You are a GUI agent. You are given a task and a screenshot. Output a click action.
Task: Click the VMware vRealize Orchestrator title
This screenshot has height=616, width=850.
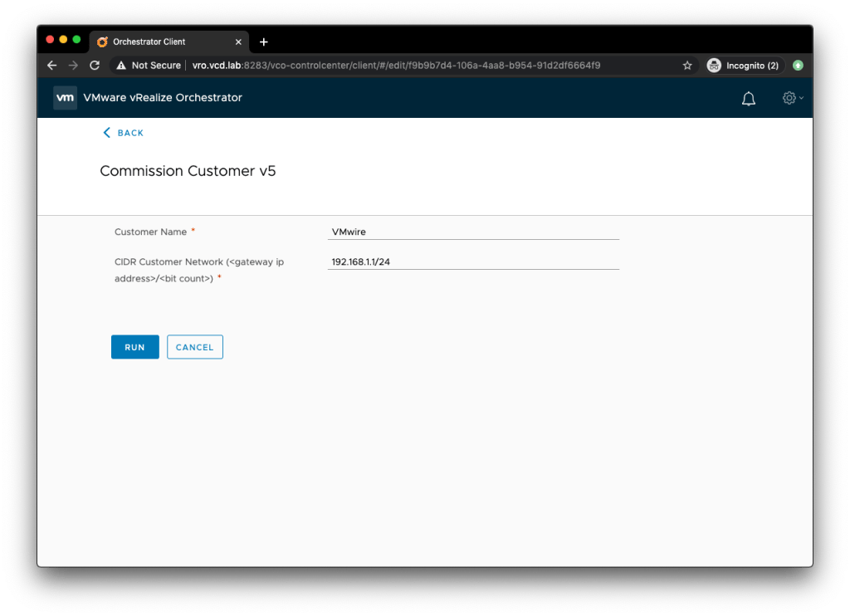click(x=163, y=98)
